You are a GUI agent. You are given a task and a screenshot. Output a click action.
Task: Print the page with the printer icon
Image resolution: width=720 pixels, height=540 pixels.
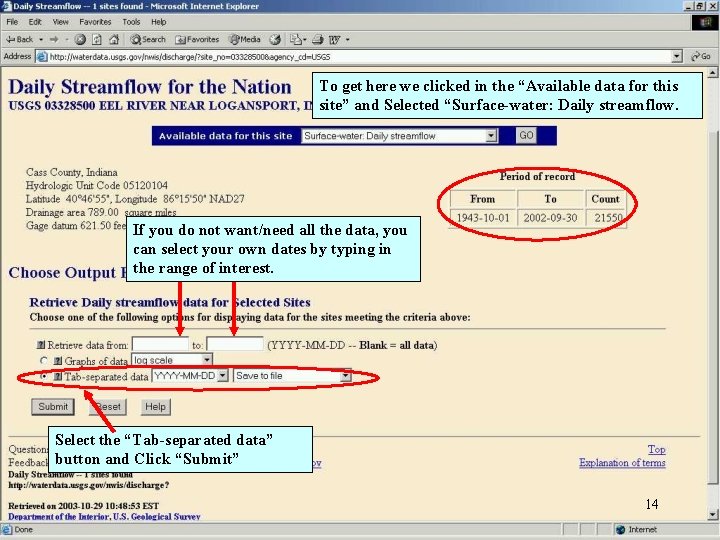[x=318, y=39]
